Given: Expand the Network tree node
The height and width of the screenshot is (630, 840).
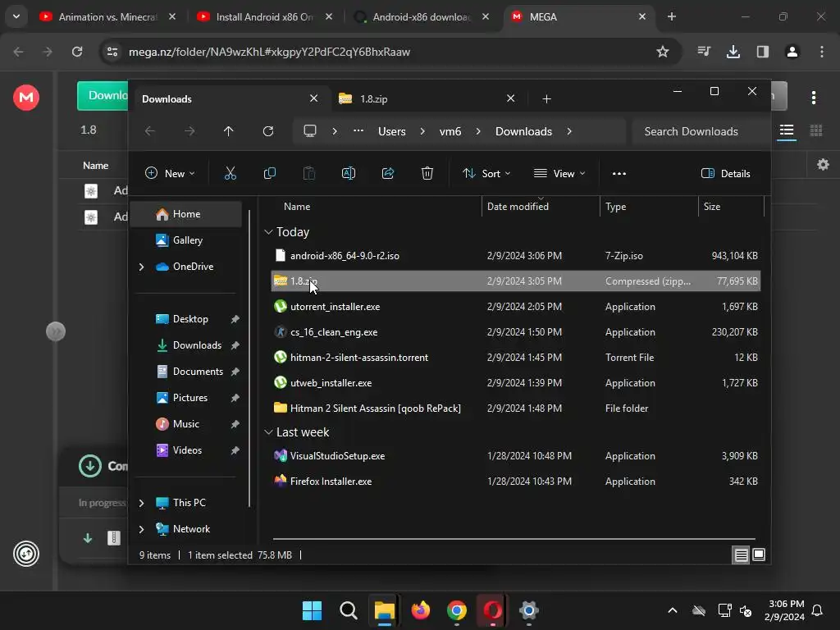Looking at the screenshot, I should click(141, 529).
